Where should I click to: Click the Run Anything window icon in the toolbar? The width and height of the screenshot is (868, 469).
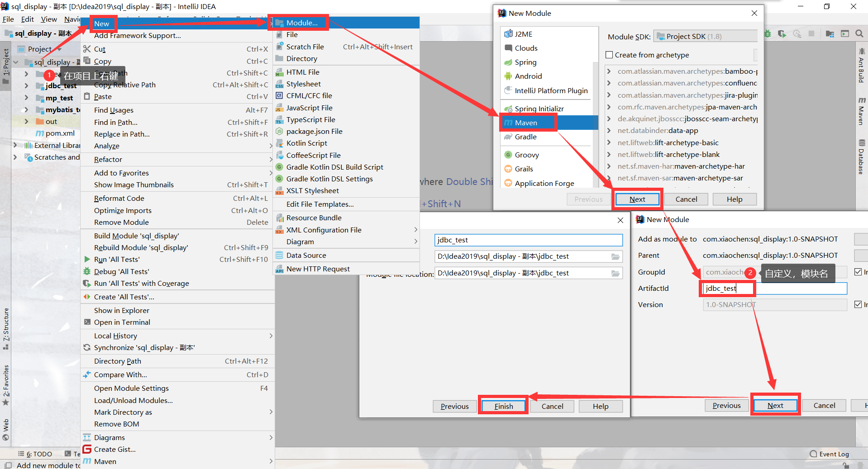pyautogui.click(x=845, y=33)
